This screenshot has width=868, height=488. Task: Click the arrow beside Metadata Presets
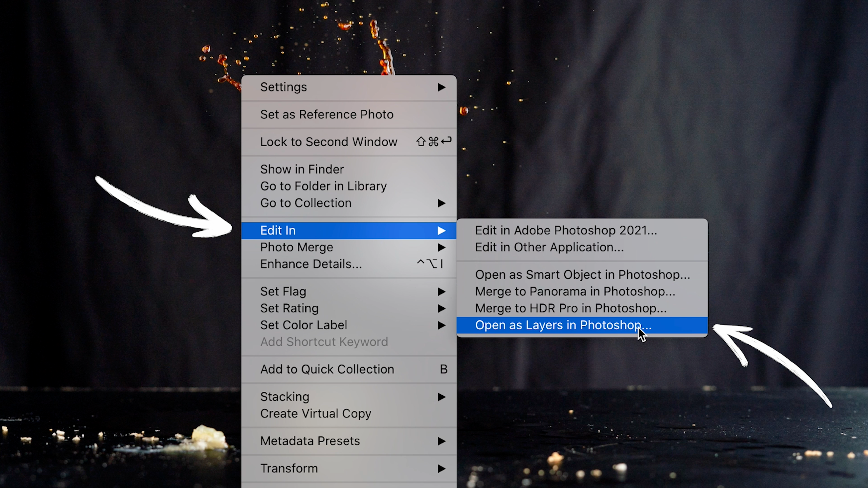(441, 441)
